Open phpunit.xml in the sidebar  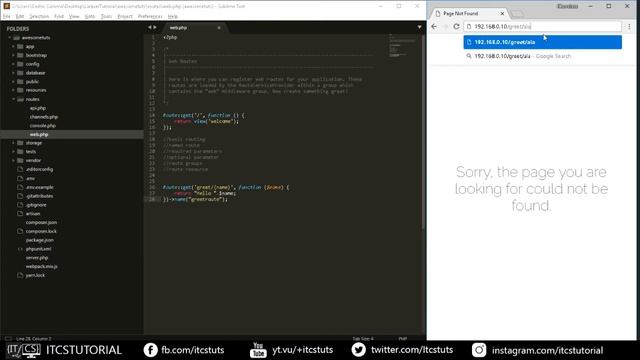coord(38,249)
